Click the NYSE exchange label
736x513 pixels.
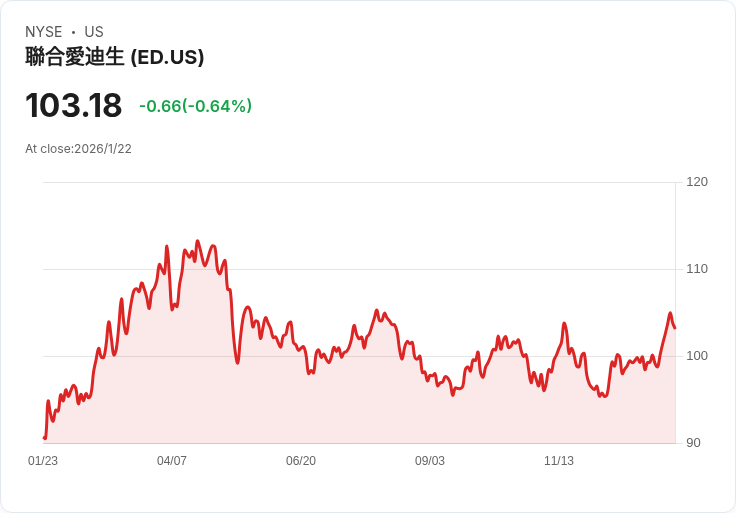[x=44, y=32]
